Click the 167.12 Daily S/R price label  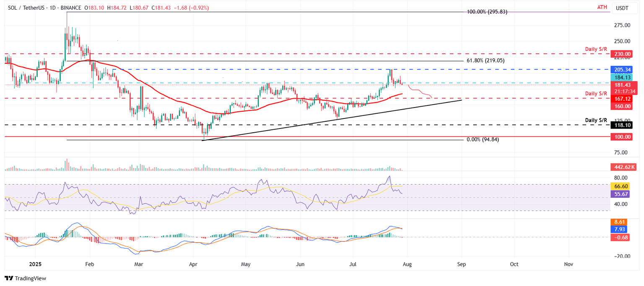pyautogui.click(x=621, y=99)
